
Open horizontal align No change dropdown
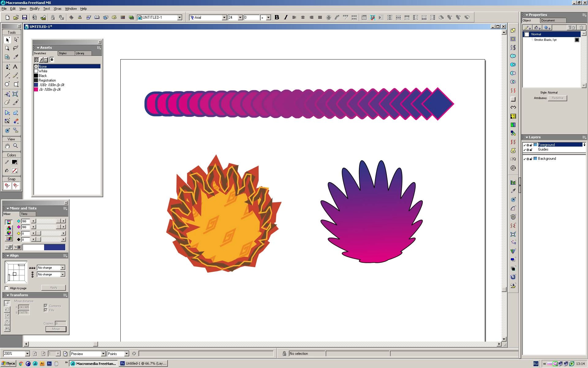pos(62,268)
